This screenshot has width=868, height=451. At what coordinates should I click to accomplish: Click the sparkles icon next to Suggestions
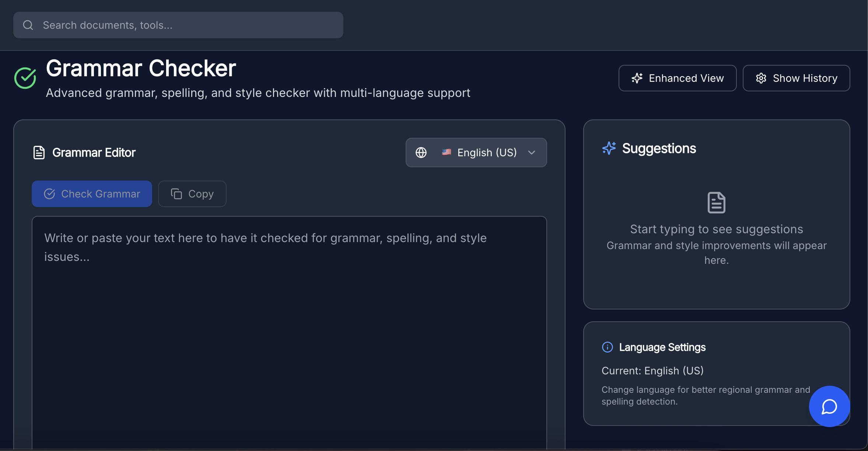pos(609,148)
